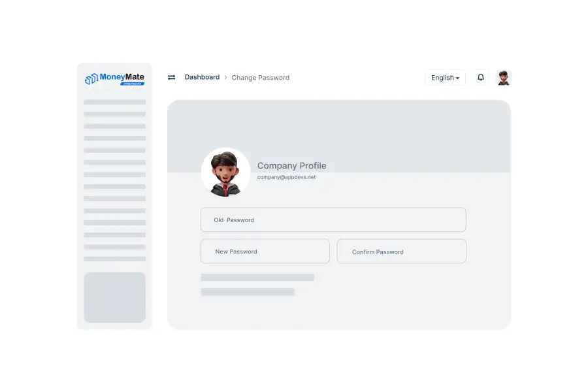Focus the New Password field
588x392 pixels.
(x=265, y=252)
